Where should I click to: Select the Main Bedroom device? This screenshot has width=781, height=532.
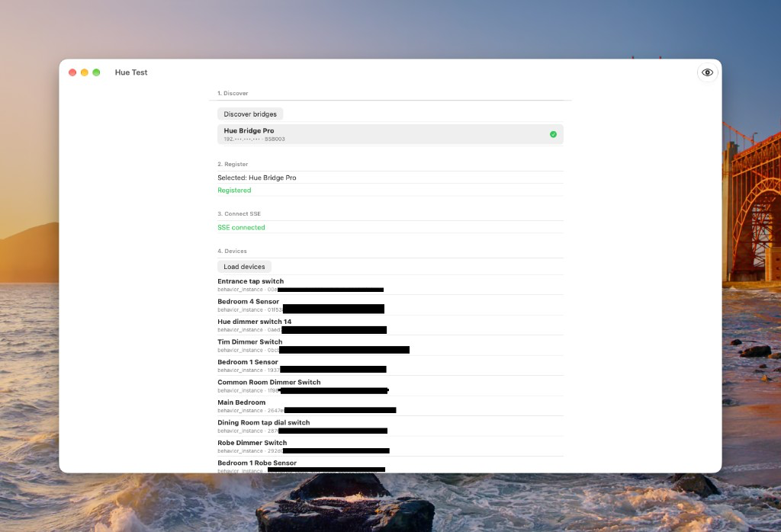[390, 406]
